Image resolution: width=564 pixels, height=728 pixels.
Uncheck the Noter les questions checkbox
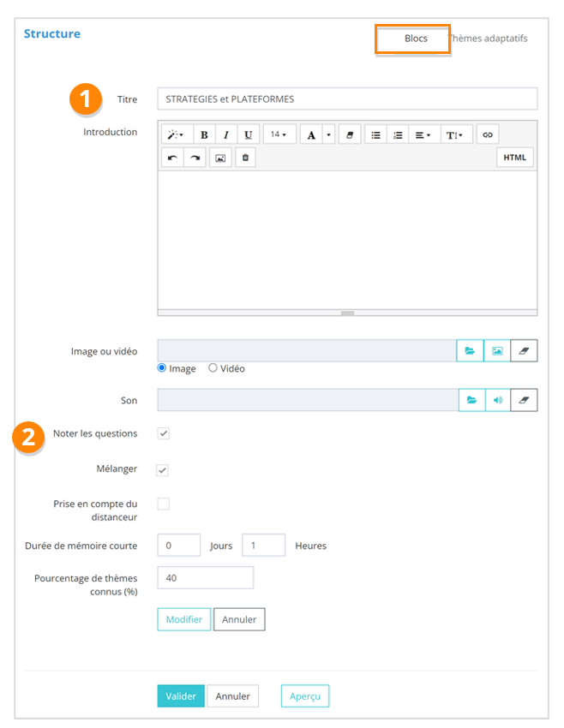coord(163,433)
